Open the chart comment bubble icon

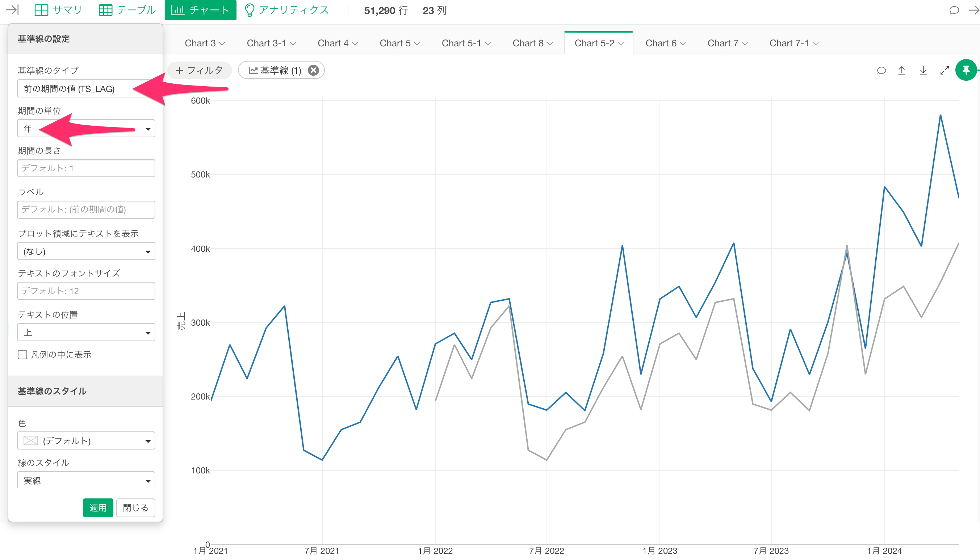(x=881, y=70)
